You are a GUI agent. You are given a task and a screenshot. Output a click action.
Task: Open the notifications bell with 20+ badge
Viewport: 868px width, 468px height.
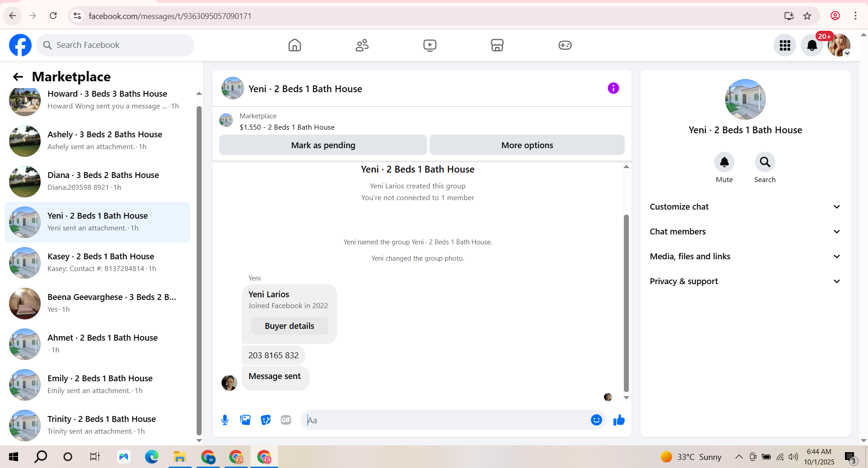point(812,45)
